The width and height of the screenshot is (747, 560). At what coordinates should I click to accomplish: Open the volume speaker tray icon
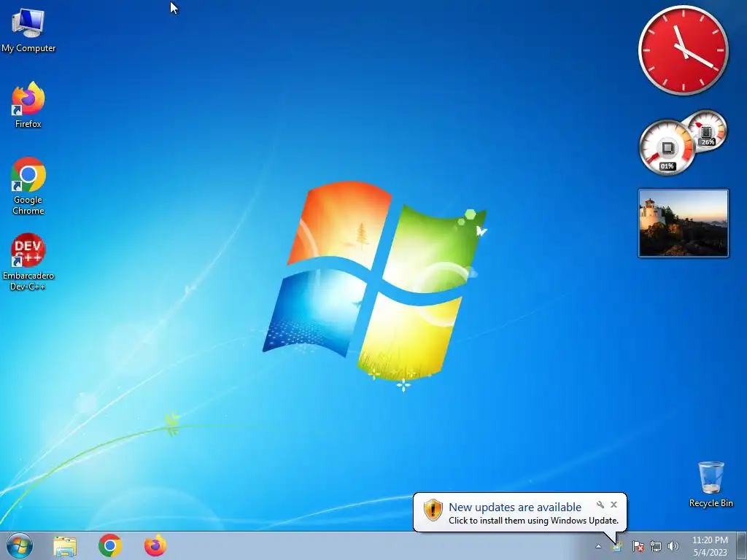[673, 546]
